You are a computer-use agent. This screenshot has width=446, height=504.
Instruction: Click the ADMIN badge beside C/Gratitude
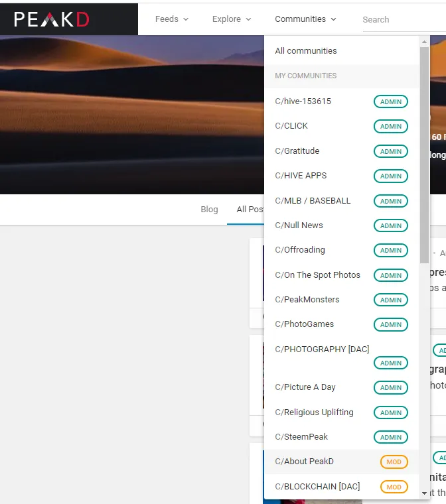pos(391,151)
